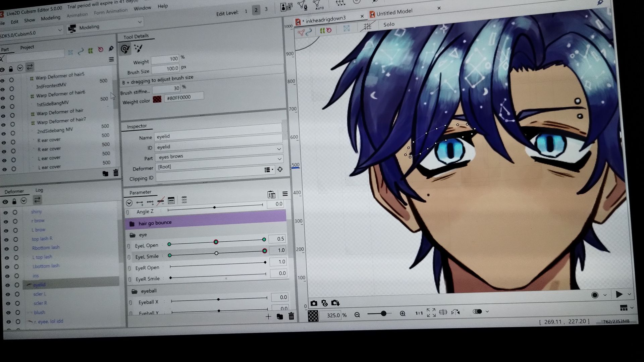Select the deform brush tool in Tool Details
The width and height of the screenshot is (644, 362).
[125, 49]
